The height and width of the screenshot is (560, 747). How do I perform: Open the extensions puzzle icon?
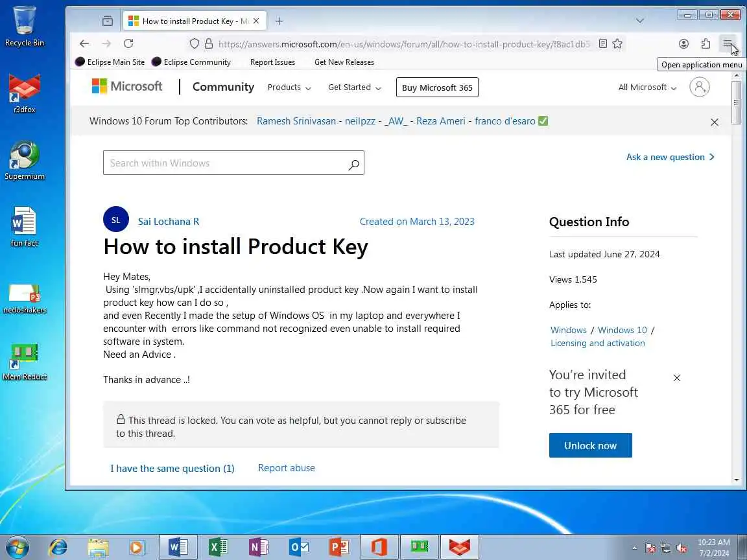coord(705,44)
